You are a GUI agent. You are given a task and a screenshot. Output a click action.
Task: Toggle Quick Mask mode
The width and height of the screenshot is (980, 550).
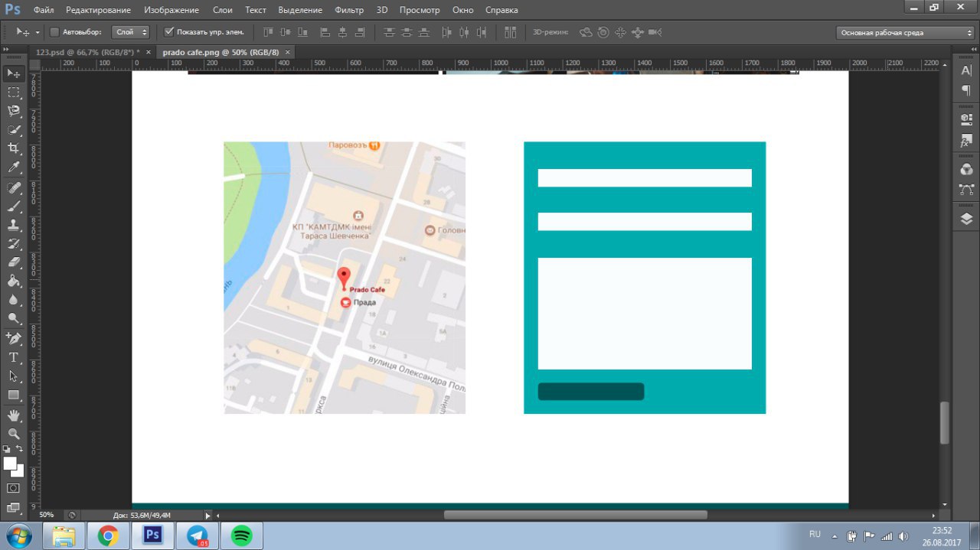(x=14, y=488)
